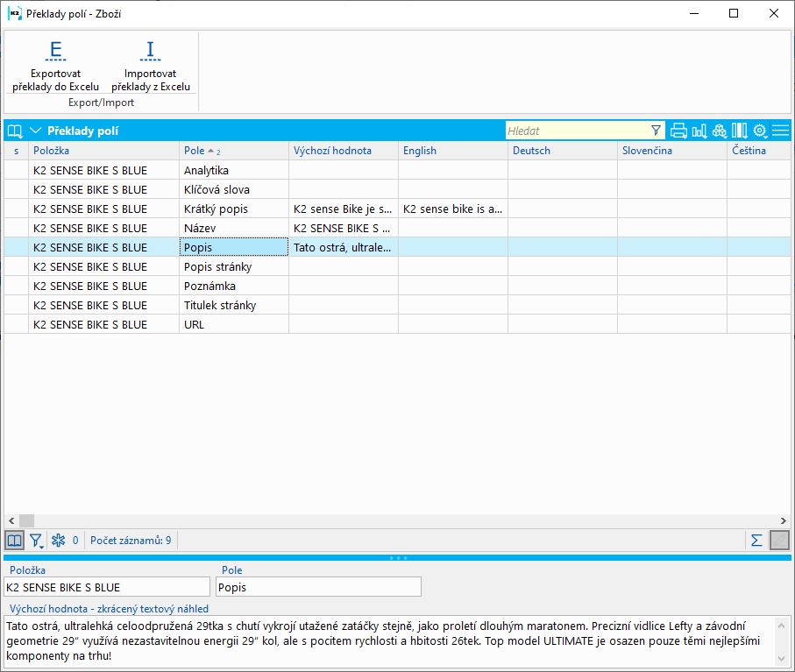
Task: Click the sum sigma icon
Action: click(x=756, y=541)
